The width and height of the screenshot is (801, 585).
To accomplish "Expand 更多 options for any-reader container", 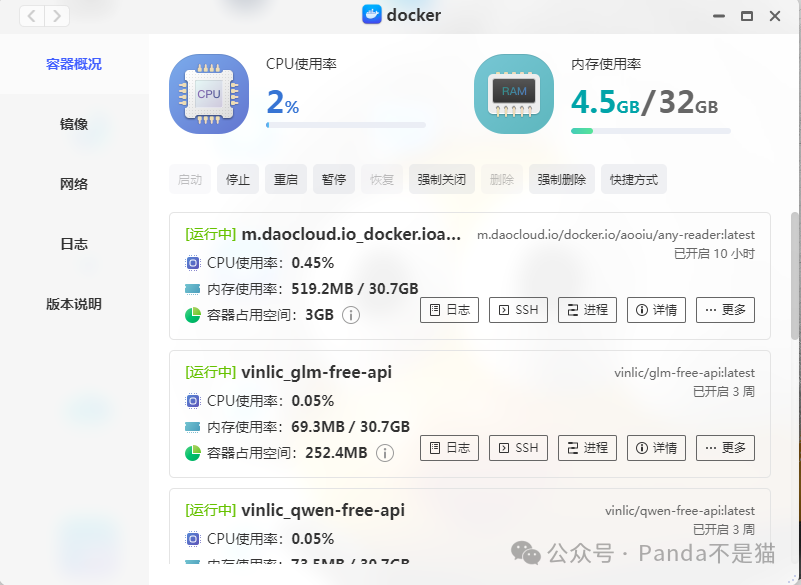I will click(x=725, y=310).
